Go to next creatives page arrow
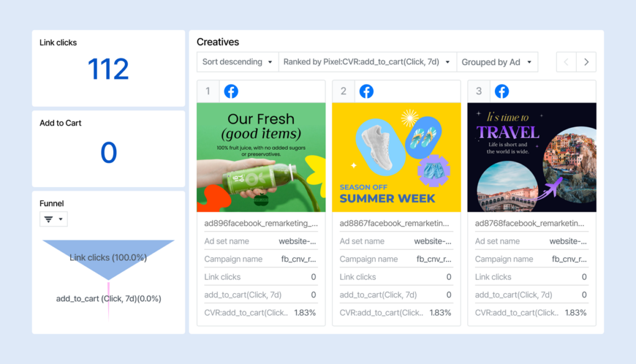The image size is (636, 364). [586, 62]
